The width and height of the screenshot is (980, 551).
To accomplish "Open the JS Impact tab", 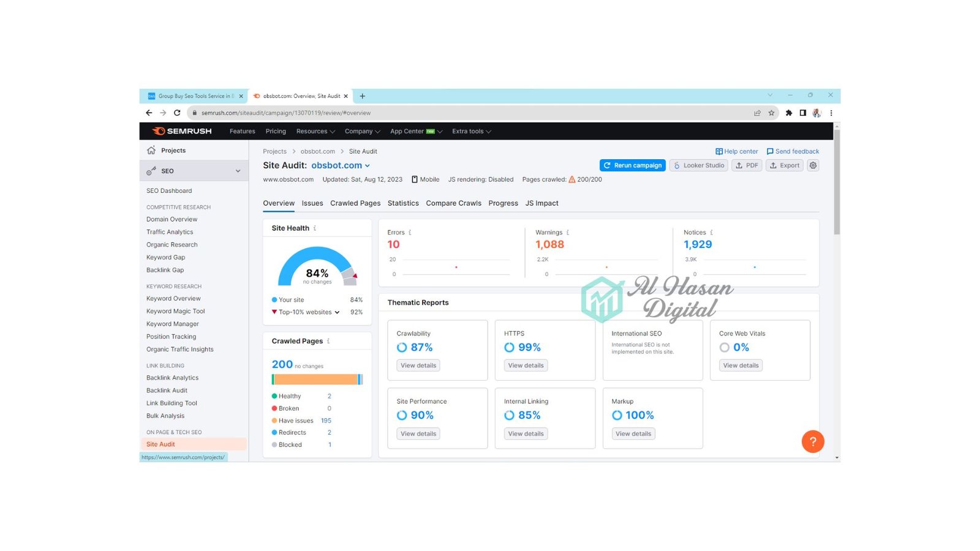I will pyautogui.click(x=542, y=203).
